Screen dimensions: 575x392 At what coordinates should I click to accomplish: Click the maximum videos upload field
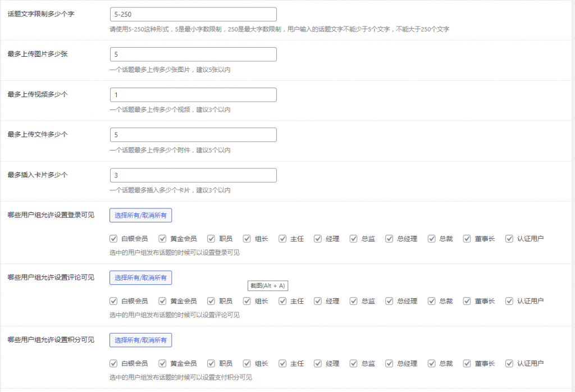(x=193, y=94)
